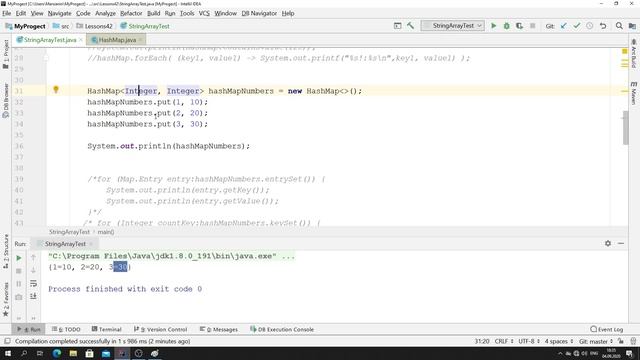Rerun program with the Run panel green arrow

tap(19, 258)
